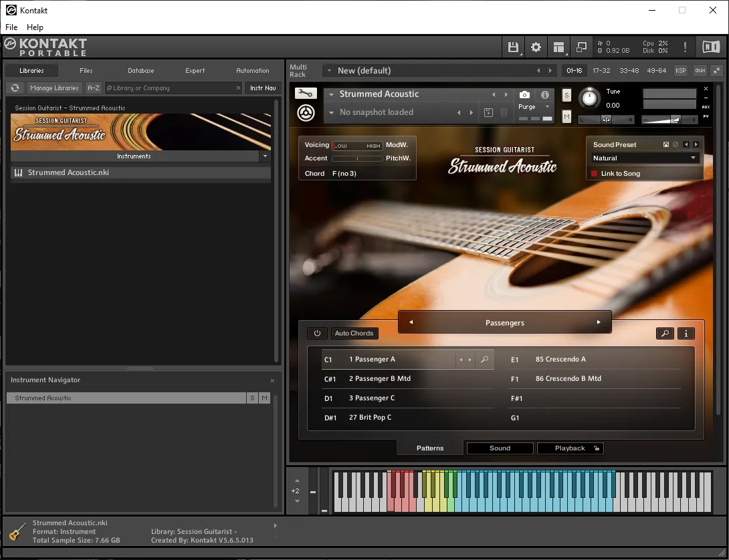Adjust the Voicing Low-High slider
729x560 pixels.
(356, 145)
